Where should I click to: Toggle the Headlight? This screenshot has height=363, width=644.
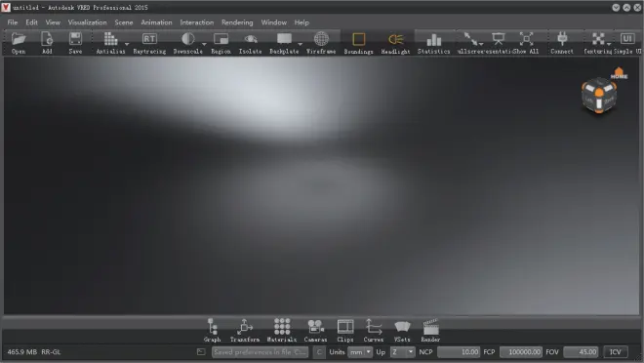(395, 43)
